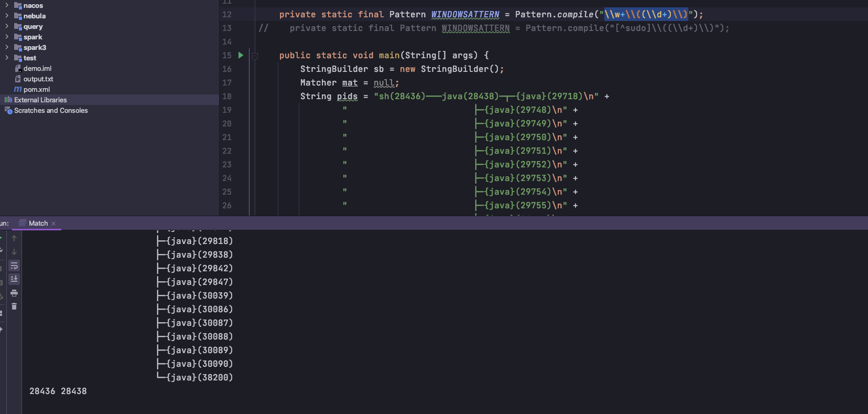
Task: Click the commented-out Pattern line 13
Action: click(494, 28)
